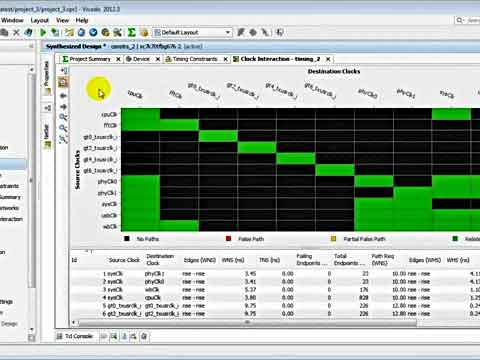This screenshot has width=480, height=360.
Task: Click the zoom fit icon below magnifiers
Action: (63, 139)
